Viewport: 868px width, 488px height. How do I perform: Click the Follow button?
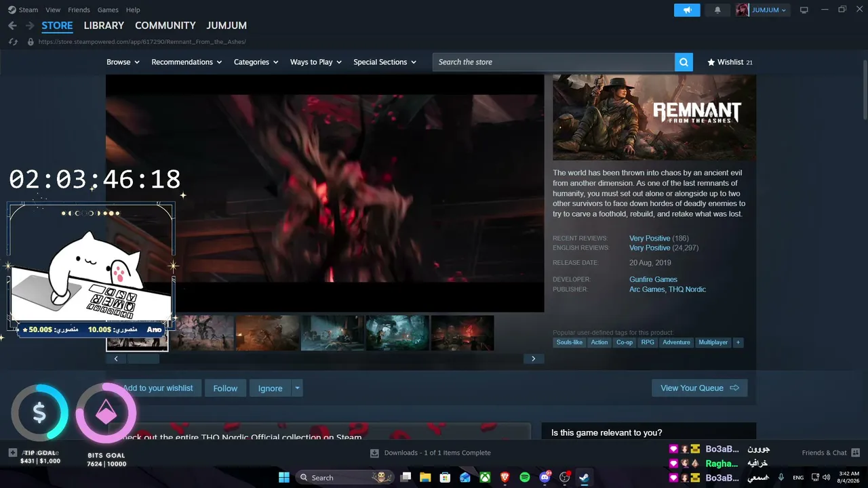pos(225,388)
